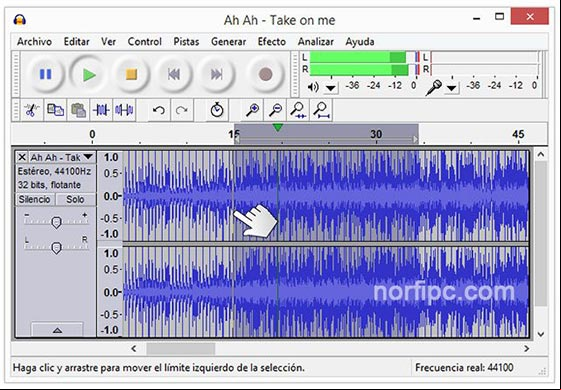Close the track with its X button
The height and width of the screenshot is (390, 561).
click(22, 157)
